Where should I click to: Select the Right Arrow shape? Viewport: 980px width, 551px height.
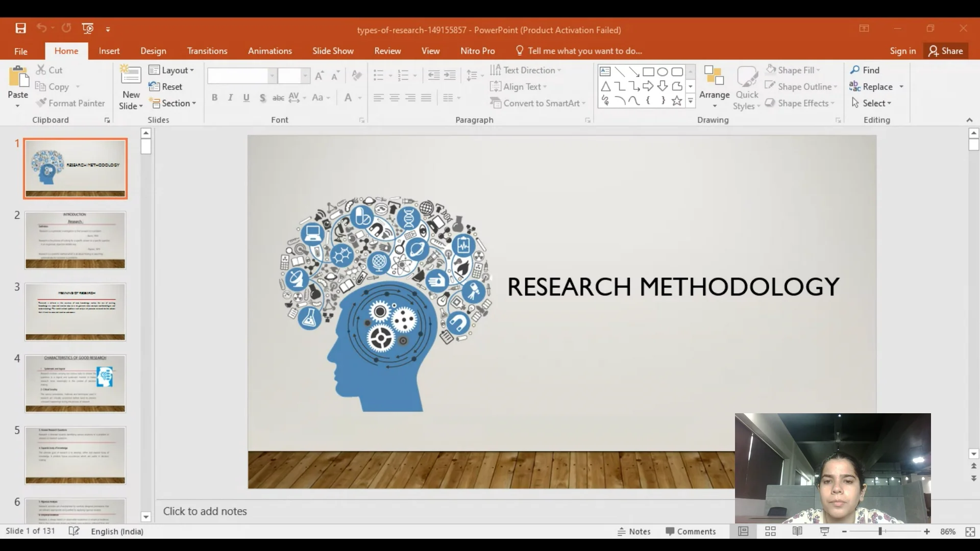(648, 86)
